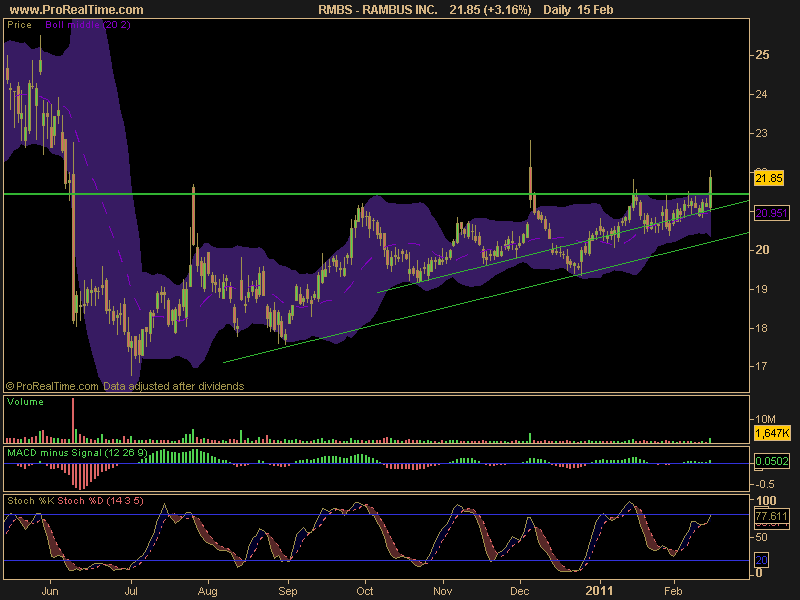This screenshot has height=600, width=800.
Task: Click the MACD minus Signal (12 26 9) label
Action: [x=77, y=453]
